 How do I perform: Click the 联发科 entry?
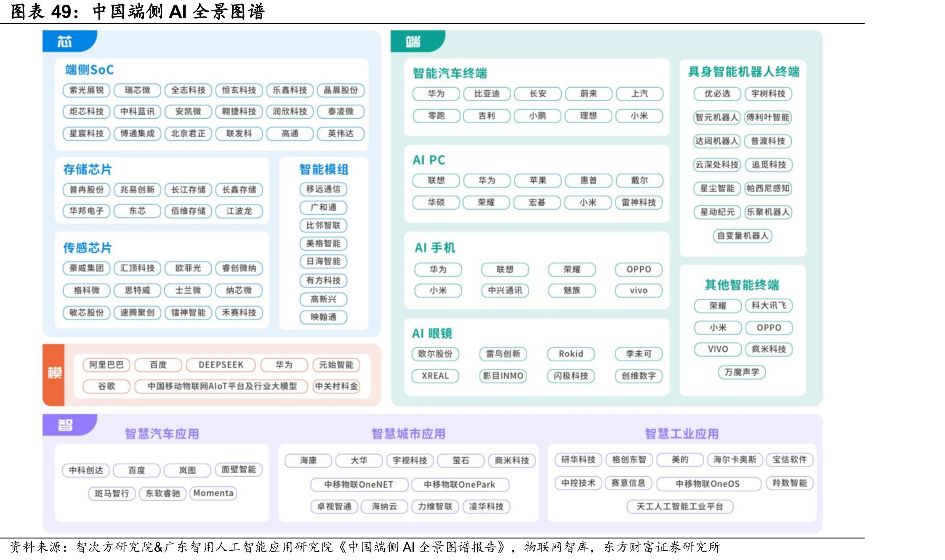click(239, 133)
